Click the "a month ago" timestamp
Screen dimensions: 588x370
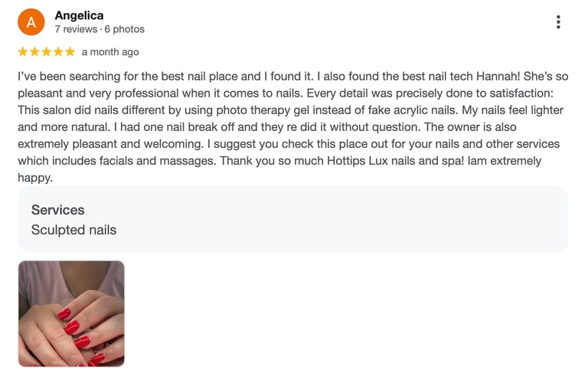coord(110,52)
